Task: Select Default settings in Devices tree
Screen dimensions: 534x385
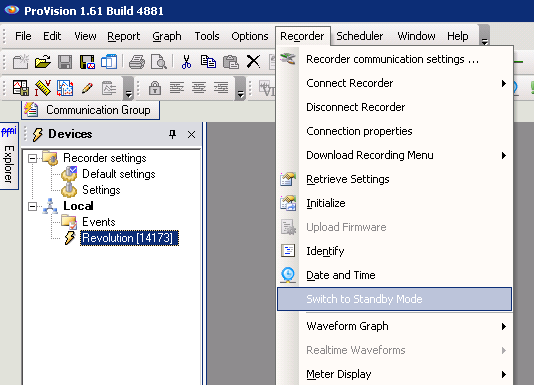Action: point(119,174)
